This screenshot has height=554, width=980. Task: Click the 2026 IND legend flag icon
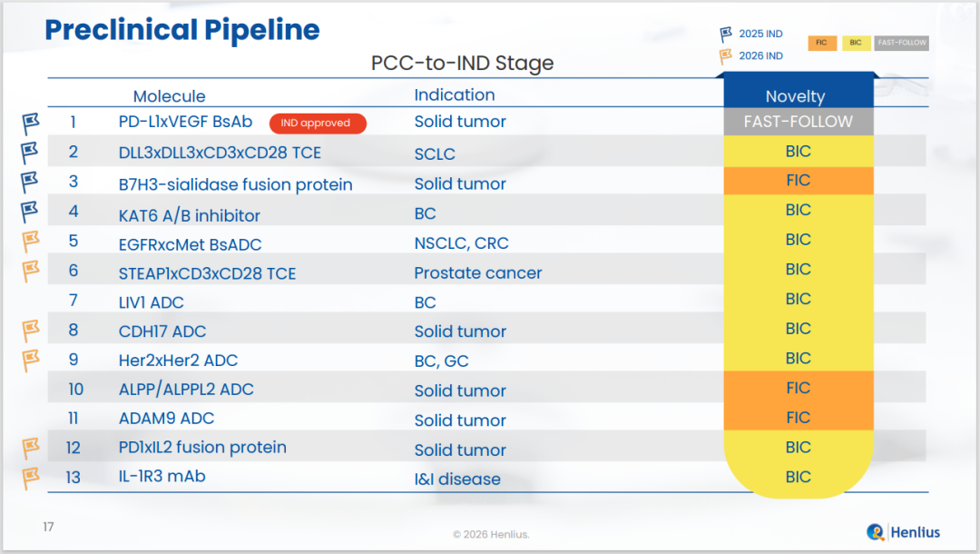[x=726, y=56]
